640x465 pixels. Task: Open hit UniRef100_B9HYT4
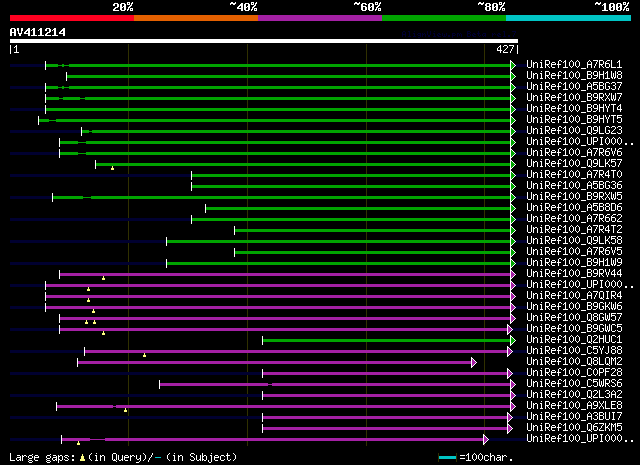pos(574,109)
